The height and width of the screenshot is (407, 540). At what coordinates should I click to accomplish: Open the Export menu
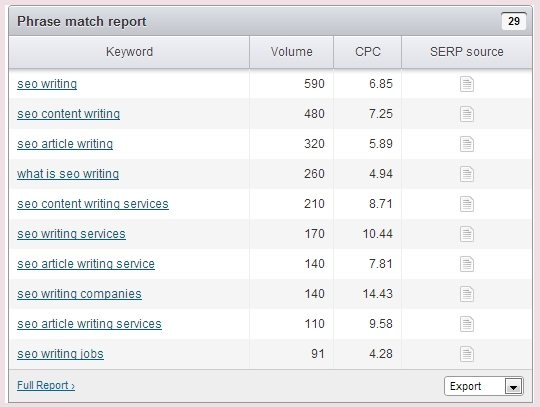click(484, 386)
